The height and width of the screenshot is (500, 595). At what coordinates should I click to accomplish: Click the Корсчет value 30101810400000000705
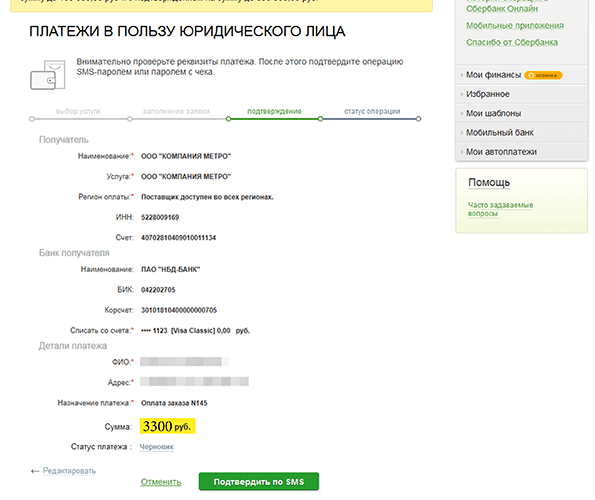tap(179, 310)
